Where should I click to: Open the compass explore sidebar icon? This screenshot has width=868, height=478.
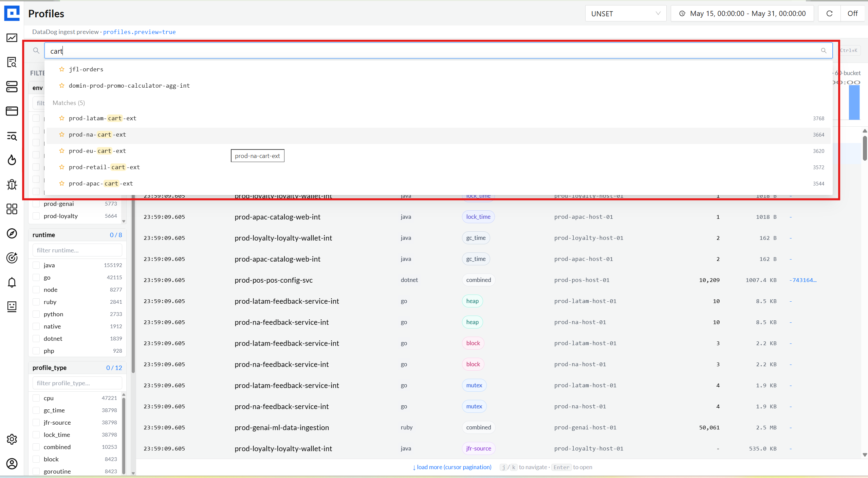coord(12,233)
